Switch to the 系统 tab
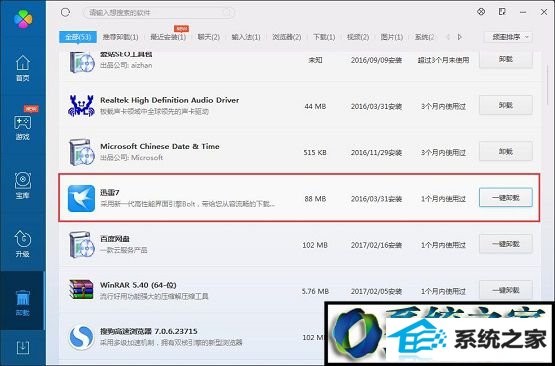Image resolution: width=555 pixels, height=366 pixels. [x=425, y=37]
